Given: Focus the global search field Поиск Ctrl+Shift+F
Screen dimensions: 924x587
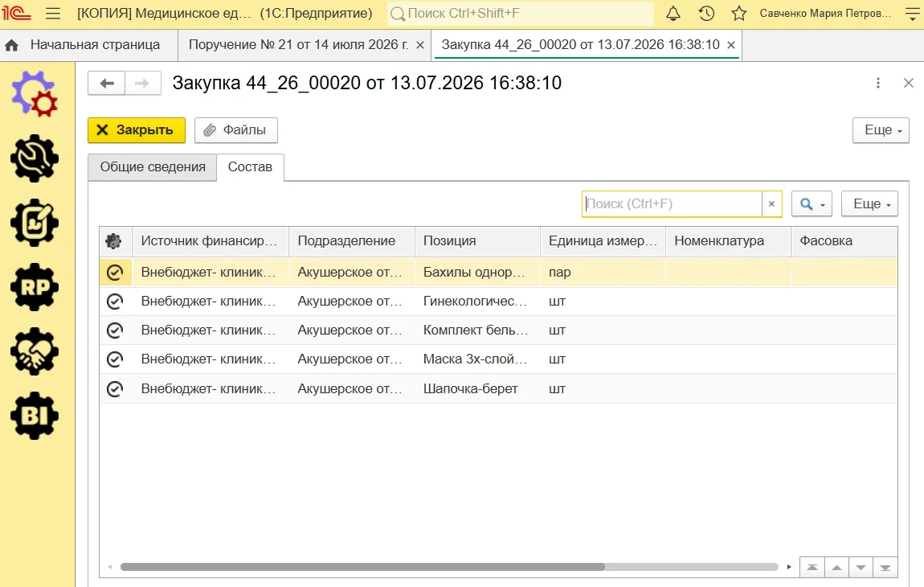Looking at the screenshot, I should click(521, 14).
